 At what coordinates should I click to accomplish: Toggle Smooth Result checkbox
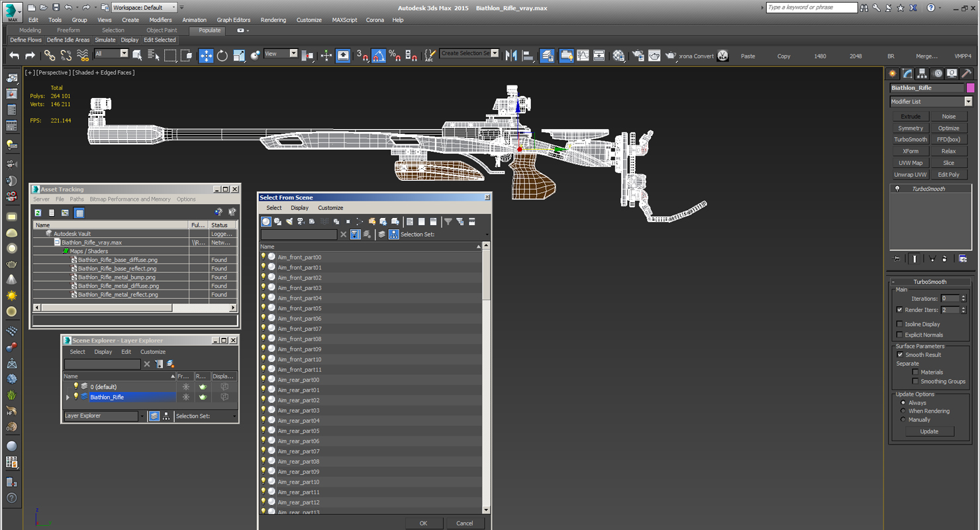[899, 354]
